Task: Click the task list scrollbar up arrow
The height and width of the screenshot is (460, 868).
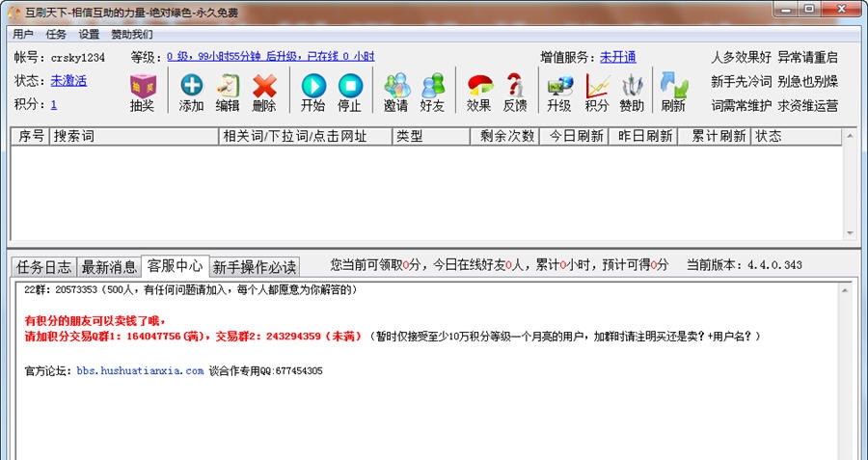Action: pos(850,136)
